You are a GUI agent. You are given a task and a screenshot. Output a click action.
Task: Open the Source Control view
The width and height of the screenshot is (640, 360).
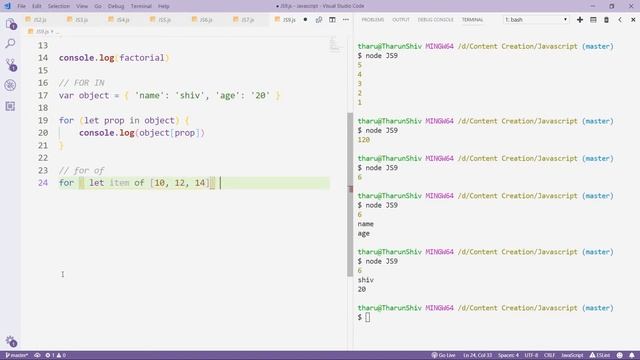(11, 64)
